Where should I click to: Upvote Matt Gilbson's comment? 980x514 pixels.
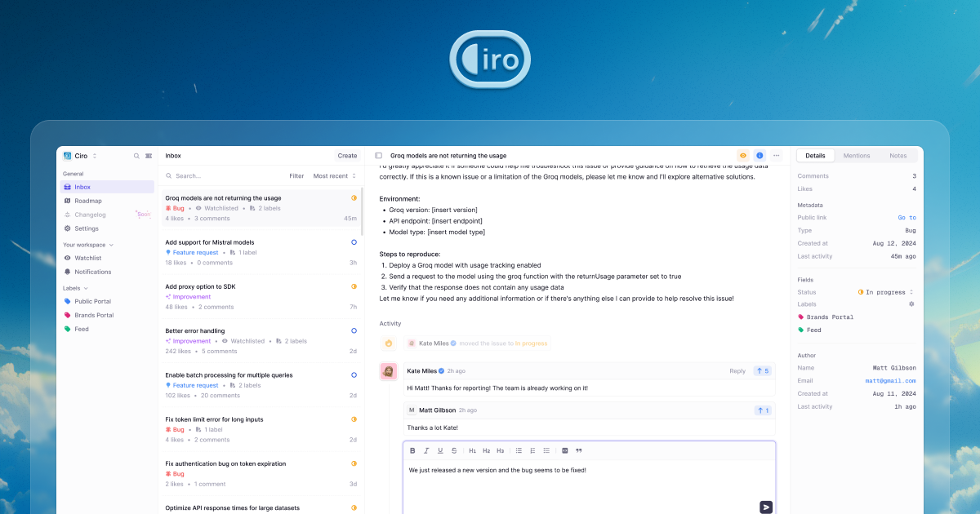click(763, 410)
